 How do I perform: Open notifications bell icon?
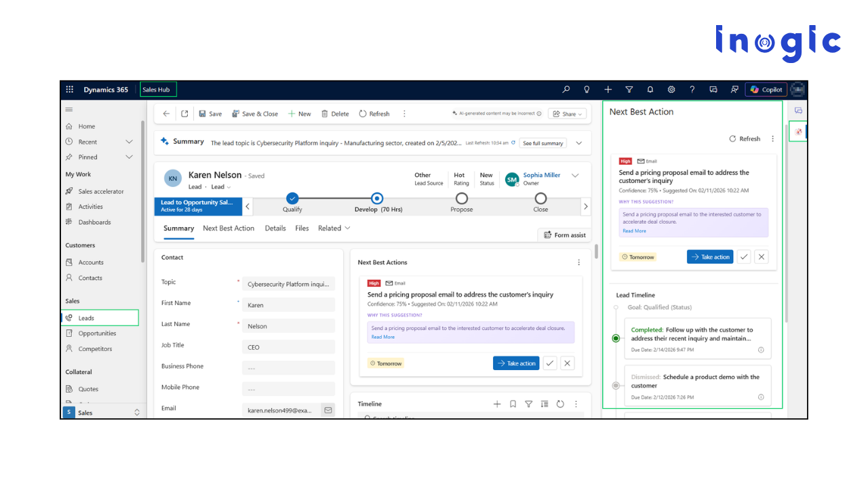[650, 89]
